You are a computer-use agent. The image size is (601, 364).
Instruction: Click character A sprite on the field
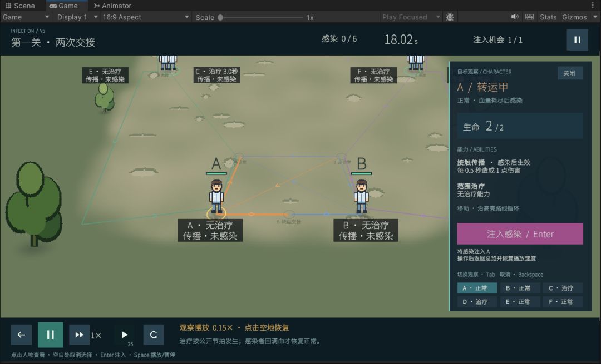tap(216, 196)
